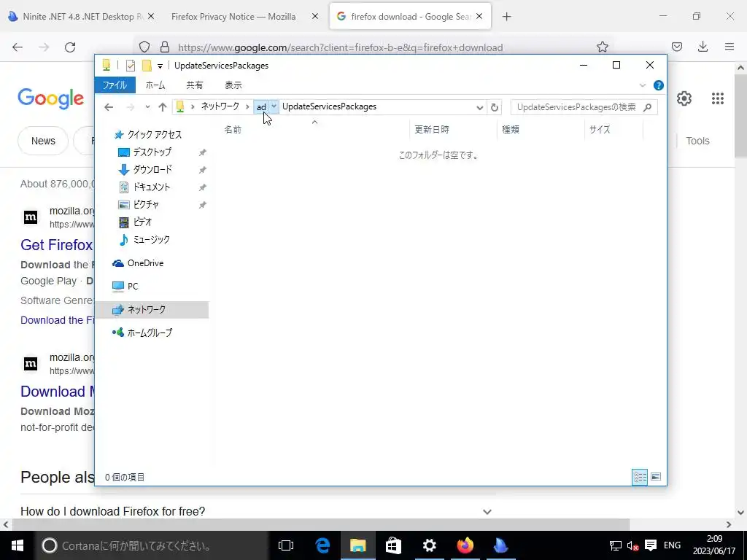Select ホームグループ in navigation pane
This screenshot has width=747, height=560.
150,332
